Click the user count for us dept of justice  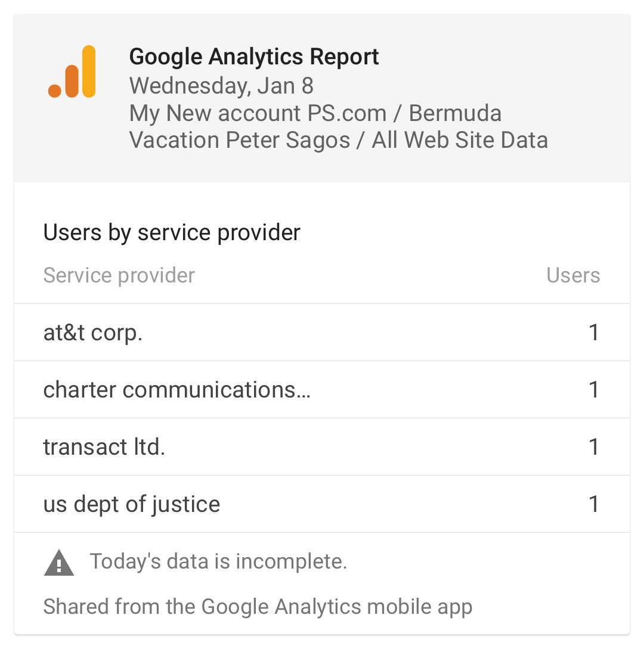(594, 504)
